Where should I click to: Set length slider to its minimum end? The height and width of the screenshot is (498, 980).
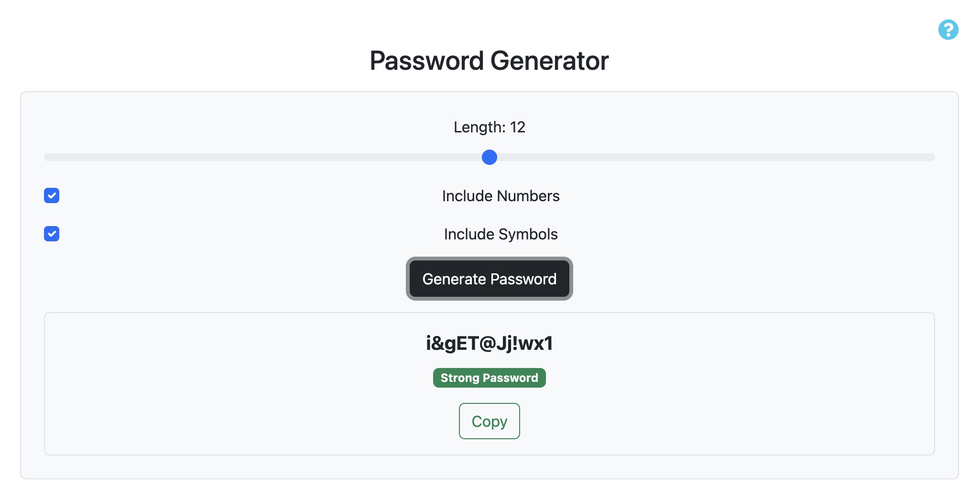coord(46,157)
